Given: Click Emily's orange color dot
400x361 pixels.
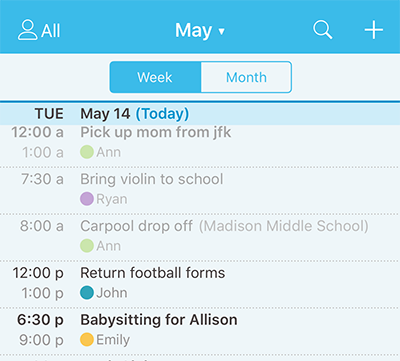Looking at the screenshot, I should click(x=87, y=340).
